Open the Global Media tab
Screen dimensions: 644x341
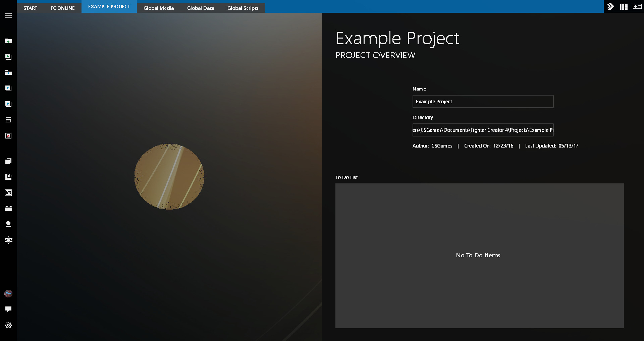(159, 8)
